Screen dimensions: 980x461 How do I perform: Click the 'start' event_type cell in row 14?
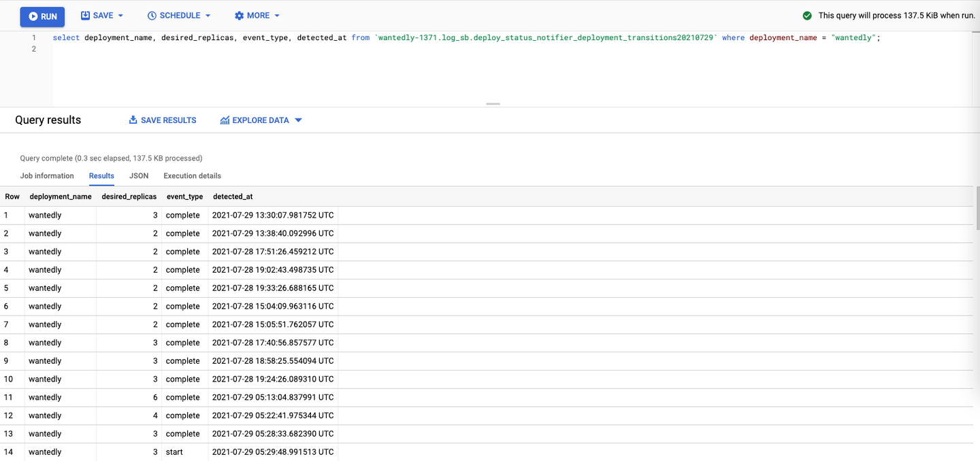pyautogui.click(x=174, y=452)
